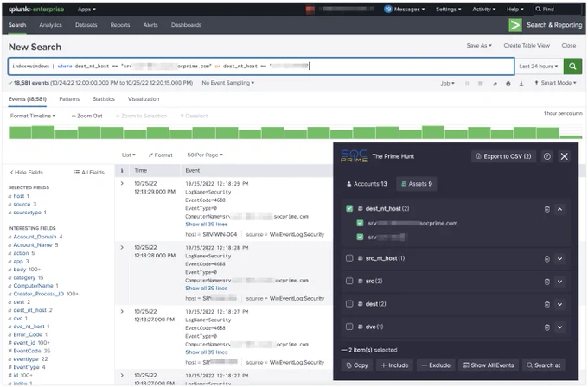Viewport: 588px width, 387px height.
Task: Open the Settings menu
Action: pos(448,9)
